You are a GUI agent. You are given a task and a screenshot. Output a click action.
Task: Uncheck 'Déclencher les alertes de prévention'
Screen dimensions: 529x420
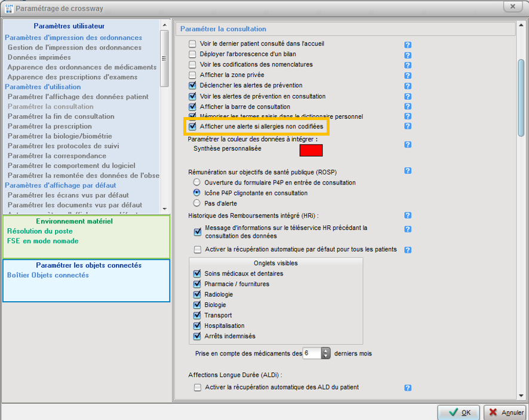pyautogui.click(x=192, y=85)
